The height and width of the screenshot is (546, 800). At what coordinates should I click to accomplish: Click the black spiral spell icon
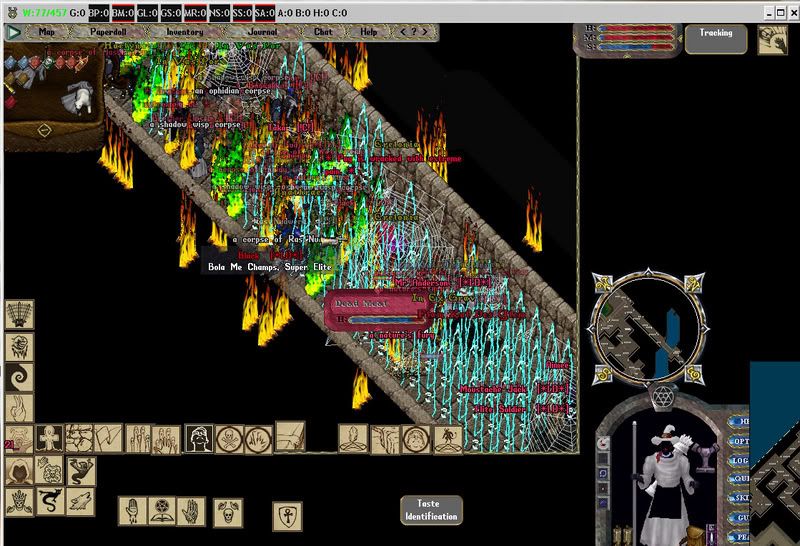tap(19, 377)
